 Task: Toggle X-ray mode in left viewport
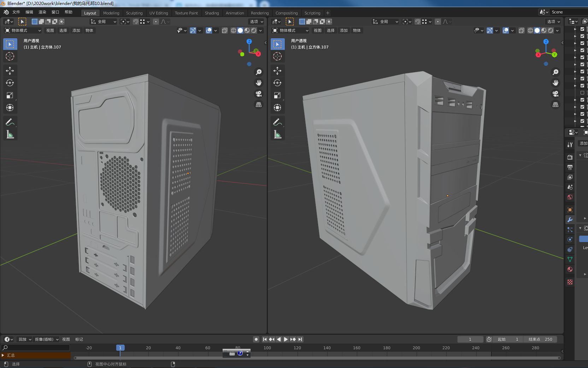coord(225,30)
